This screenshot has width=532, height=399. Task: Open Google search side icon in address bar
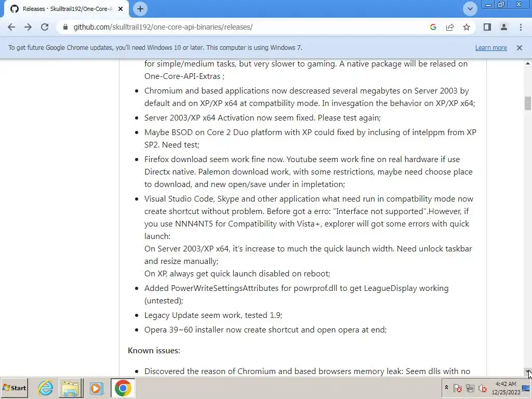click(x=433, y=27)
